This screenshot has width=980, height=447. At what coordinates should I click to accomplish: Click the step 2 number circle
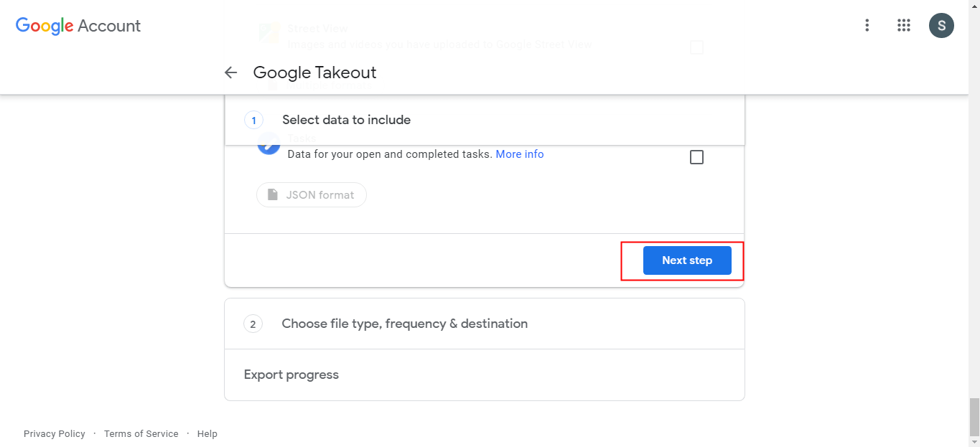[253, 324]
